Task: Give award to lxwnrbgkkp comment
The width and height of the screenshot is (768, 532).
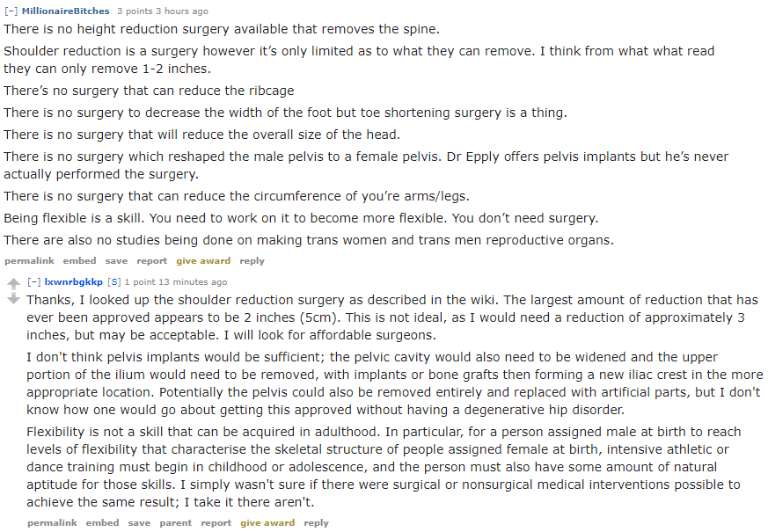Action: point(267,523)
